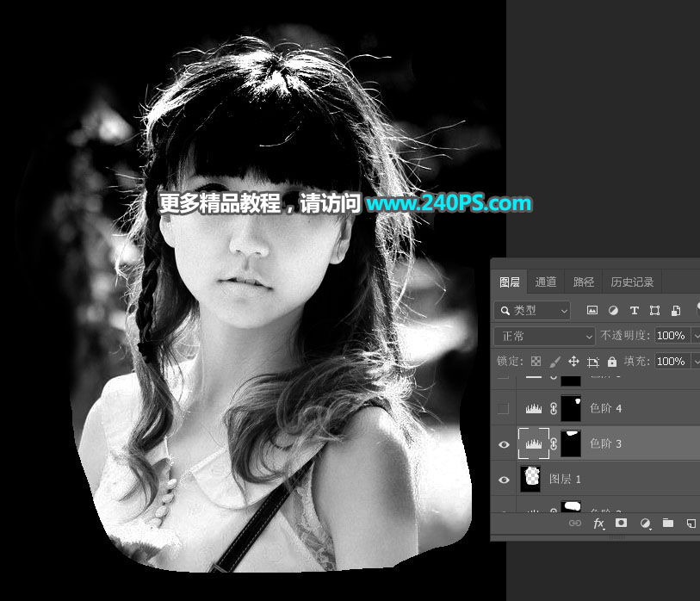Show the hidden 色阶 4 layer
This screenshot has width=700, height=601.
point(503,408)
